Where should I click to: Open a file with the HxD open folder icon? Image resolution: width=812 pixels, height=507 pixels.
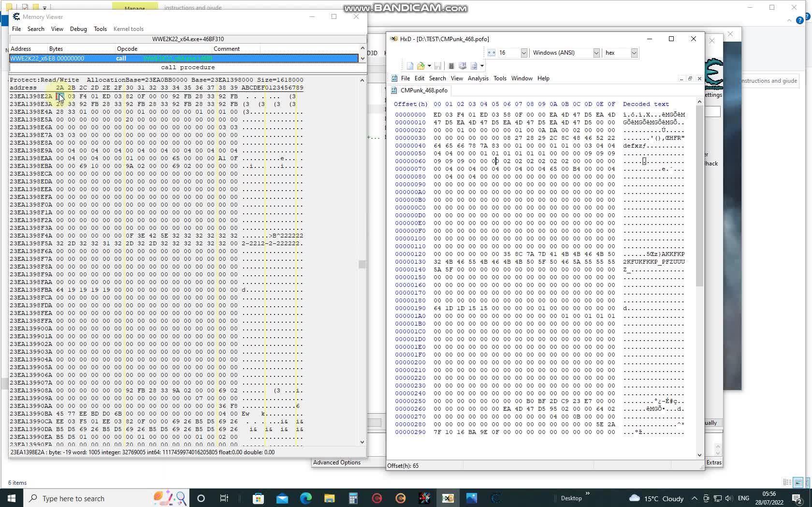point(420,65)
